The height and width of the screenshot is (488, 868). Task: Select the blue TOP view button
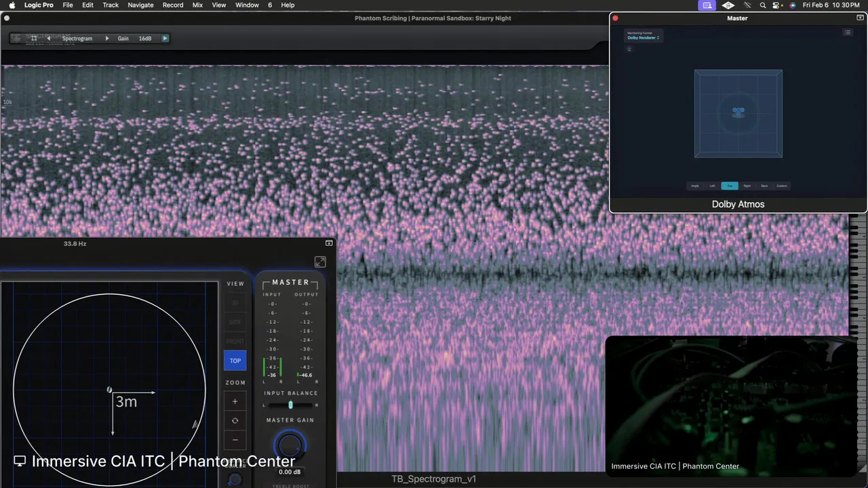(235, 361)
